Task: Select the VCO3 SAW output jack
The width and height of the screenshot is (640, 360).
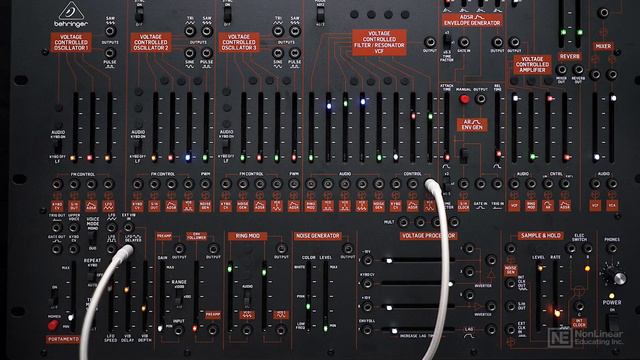Action: (295, 31)
